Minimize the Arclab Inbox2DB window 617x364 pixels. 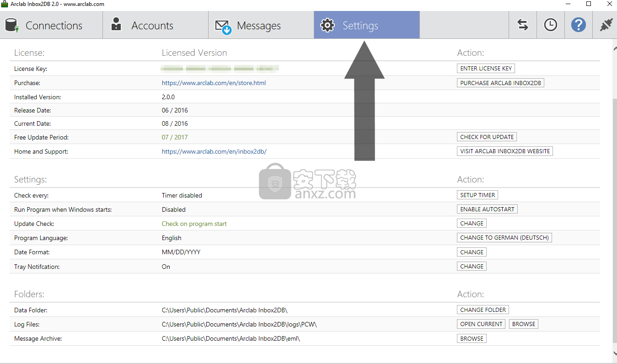click(x=569, y=4)
